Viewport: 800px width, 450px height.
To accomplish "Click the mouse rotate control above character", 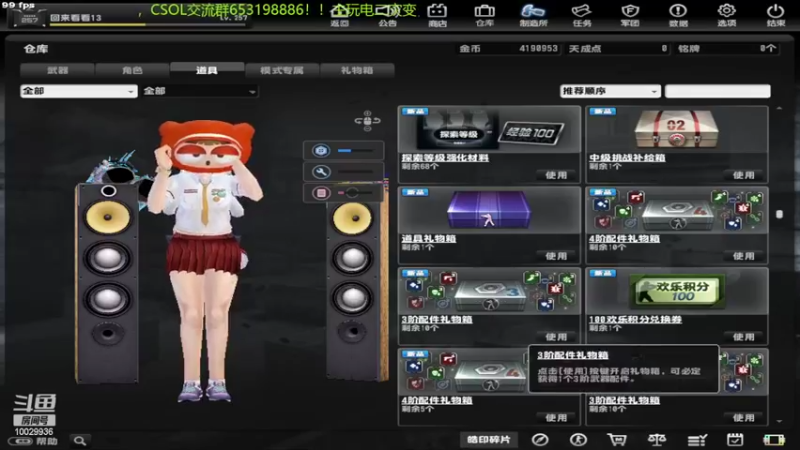I will [x=367, y=121].
